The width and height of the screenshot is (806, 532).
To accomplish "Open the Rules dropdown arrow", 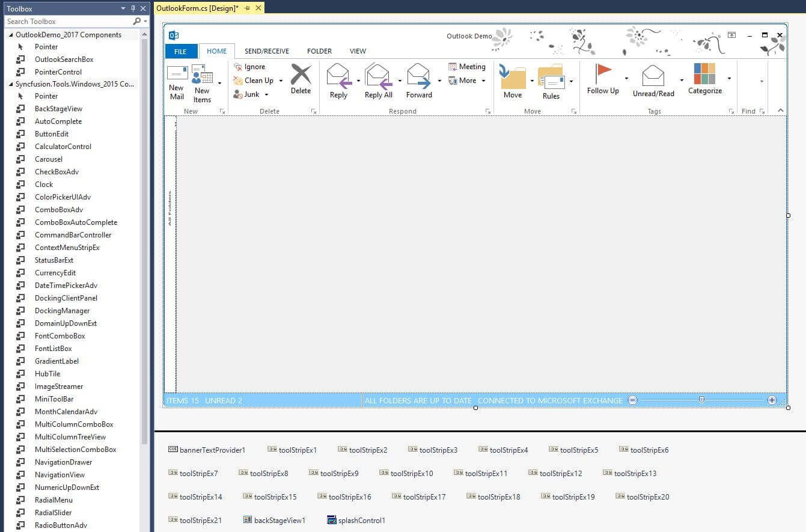I will coord(571,81).
